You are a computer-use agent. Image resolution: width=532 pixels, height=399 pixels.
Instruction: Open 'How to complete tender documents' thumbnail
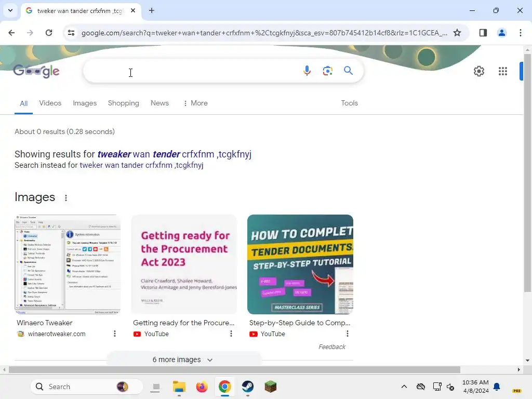click(x=300, y=264)
